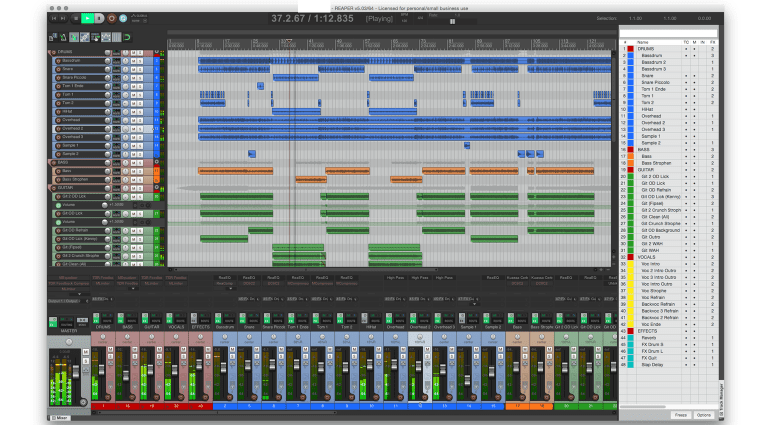The width and height of the screenshot is (770, 425).
Task: Click the Go to project start button
Action: [x=52, y=18]
